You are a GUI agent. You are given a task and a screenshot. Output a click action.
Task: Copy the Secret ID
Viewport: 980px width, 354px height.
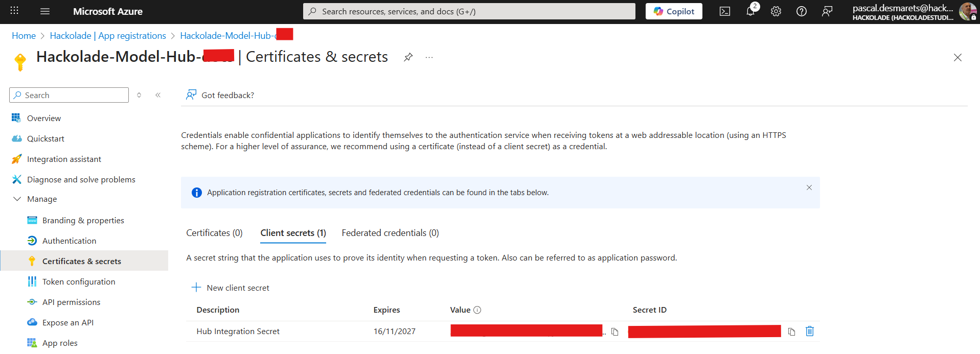[x=791, y=332]
